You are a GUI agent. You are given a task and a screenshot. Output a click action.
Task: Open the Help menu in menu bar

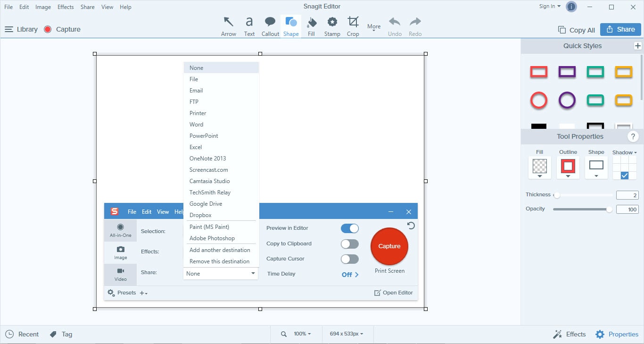pyautogui.click(x=125, y=7)
